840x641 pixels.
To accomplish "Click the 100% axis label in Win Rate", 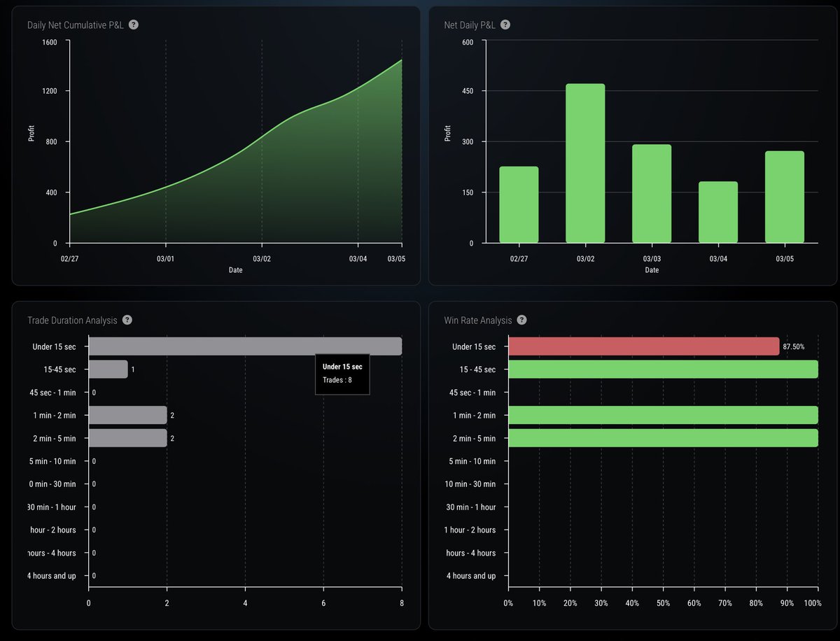I will pos(813,603).
